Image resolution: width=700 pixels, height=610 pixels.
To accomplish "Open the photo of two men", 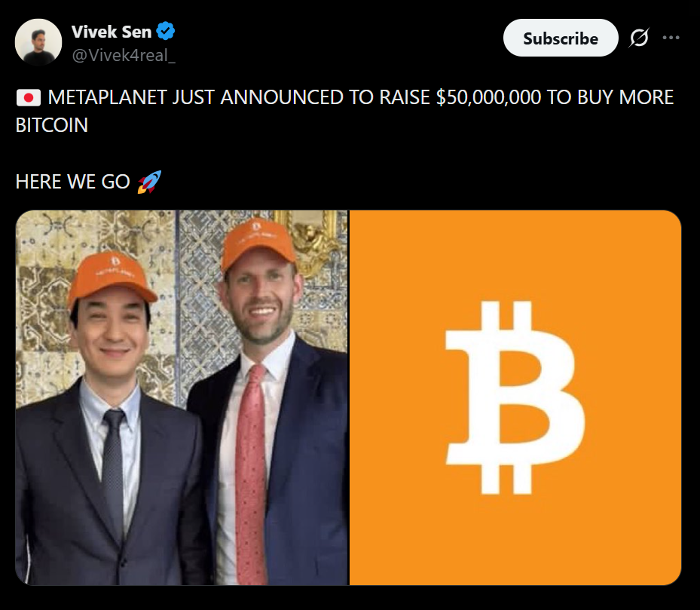I will pyautogui.click(x=182, y=397).
